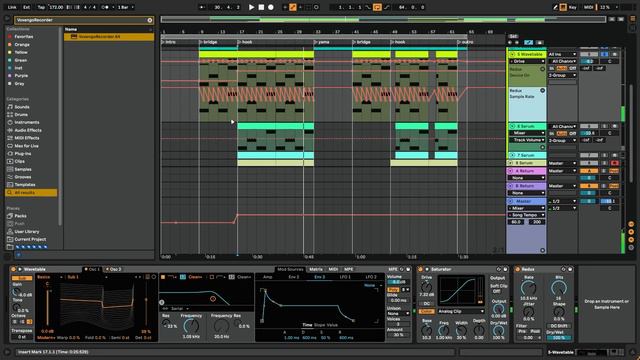Click the intro locator marker
The height and width of the screenshot is (360, 640).
click(x=169, y=42)
